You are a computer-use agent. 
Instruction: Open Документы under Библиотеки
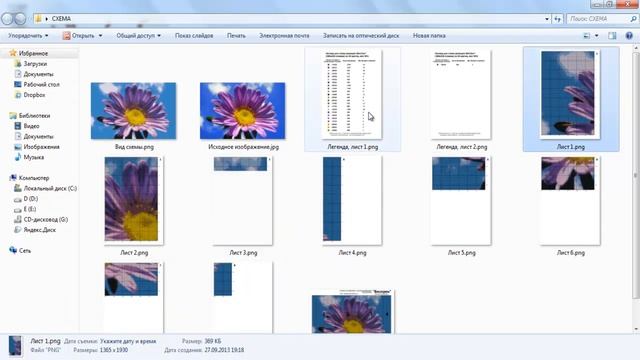[x=38, y=137]
